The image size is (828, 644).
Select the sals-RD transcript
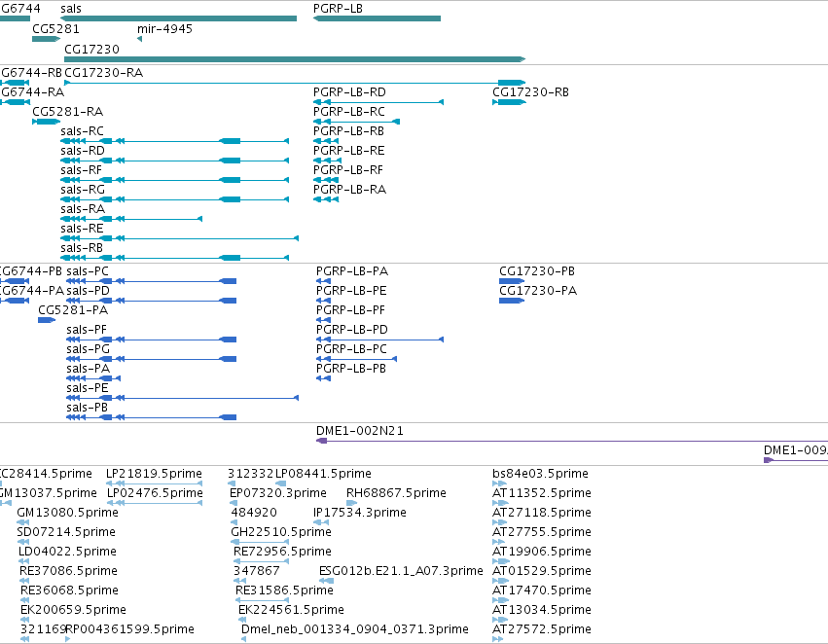tap(175, 161)
